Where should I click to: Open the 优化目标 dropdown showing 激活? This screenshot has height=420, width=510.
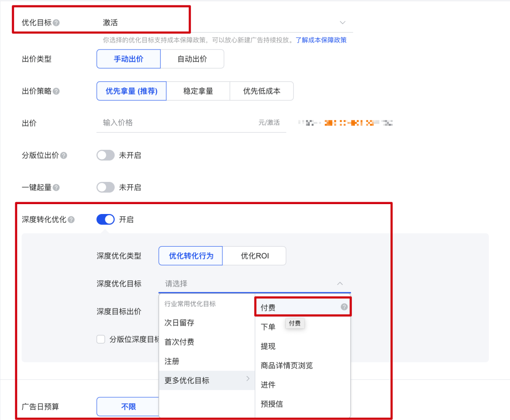pyautogui.click(x=224, y=23)
